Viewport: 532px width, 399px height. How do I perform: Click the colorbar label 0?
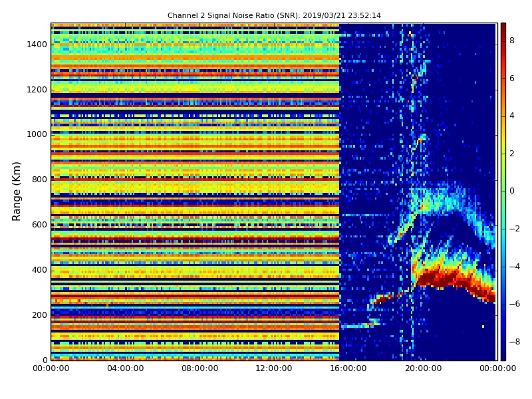(x=512, y=191)
